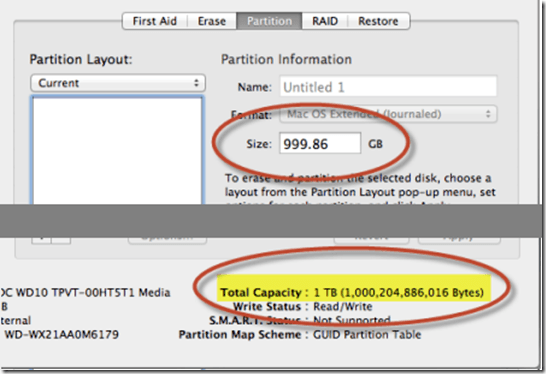
Task: Click the GUID Partition Table scheme text
Action: 367,335
